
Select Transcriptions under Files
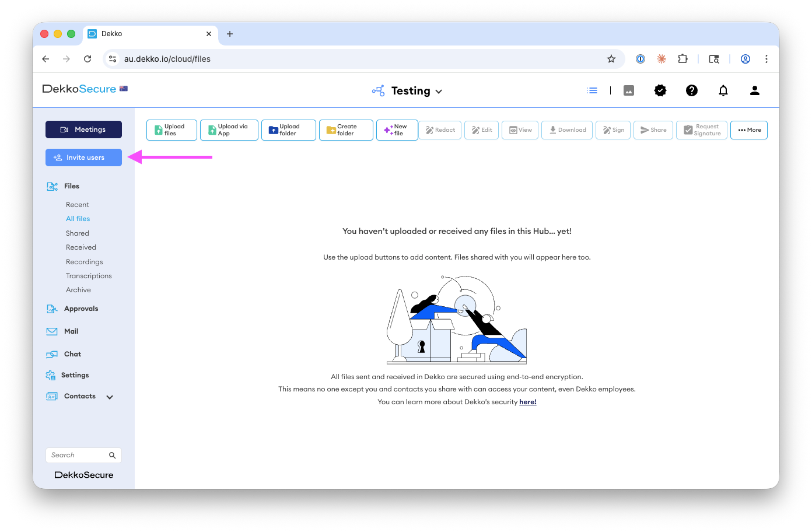click(89, 276)
